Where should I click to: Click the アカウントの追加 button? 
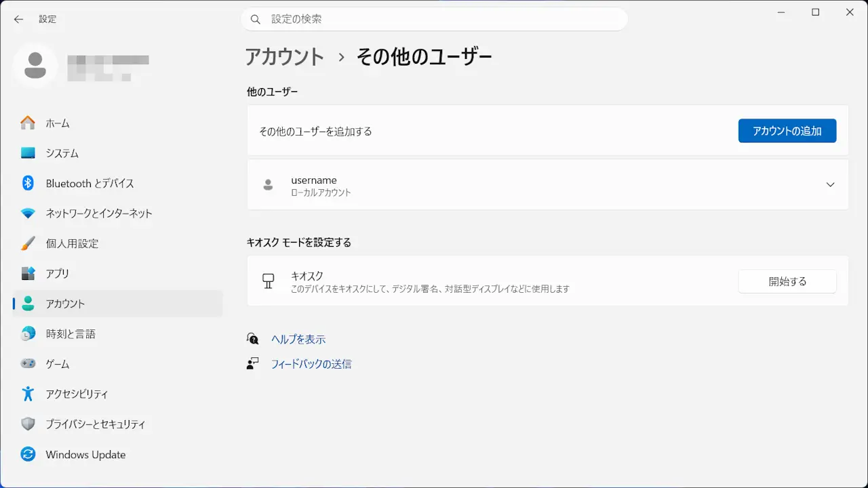click(787, 131)
